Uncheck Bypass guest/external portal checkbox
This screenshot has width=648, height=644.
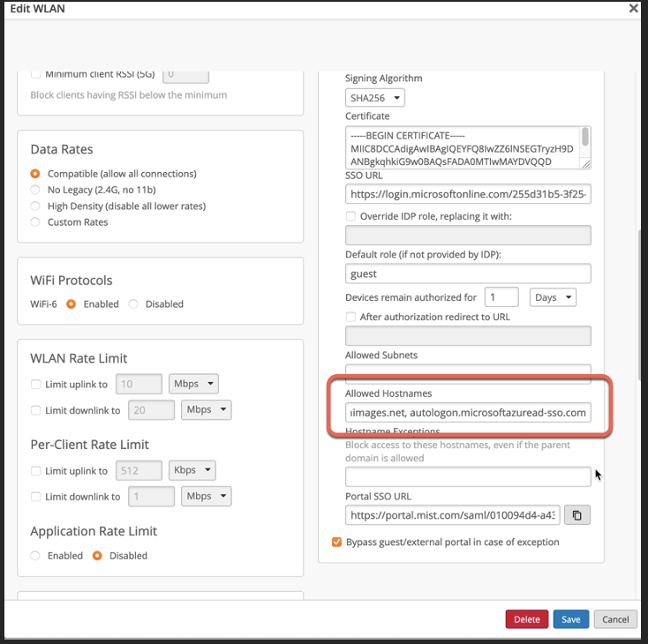[336, 542]
